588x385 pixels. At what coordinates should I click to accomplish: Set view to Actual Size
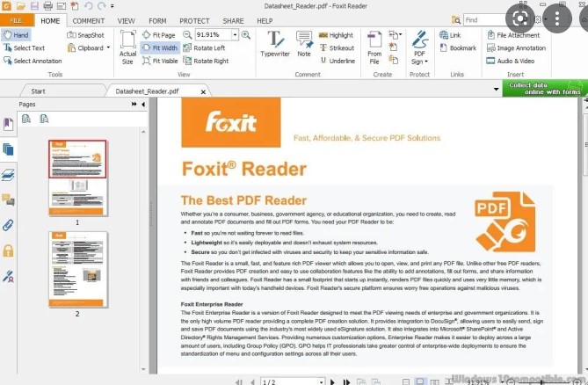127,47
